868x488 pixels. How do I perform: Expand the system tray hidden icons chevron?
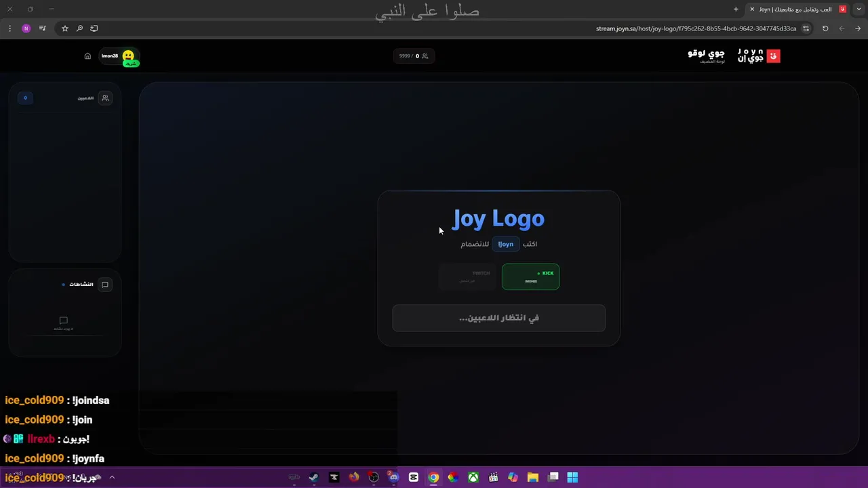click(112, 477)
